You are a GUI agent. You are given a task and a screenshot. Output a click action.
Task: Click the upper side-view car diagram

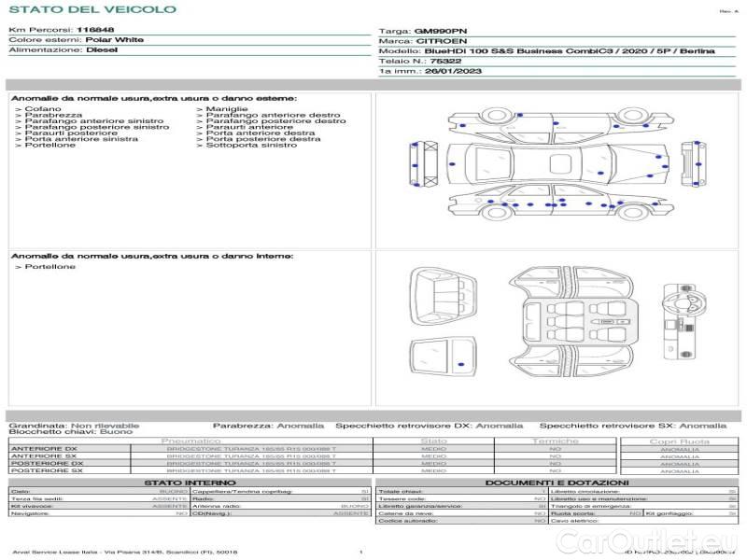(561, 125)
